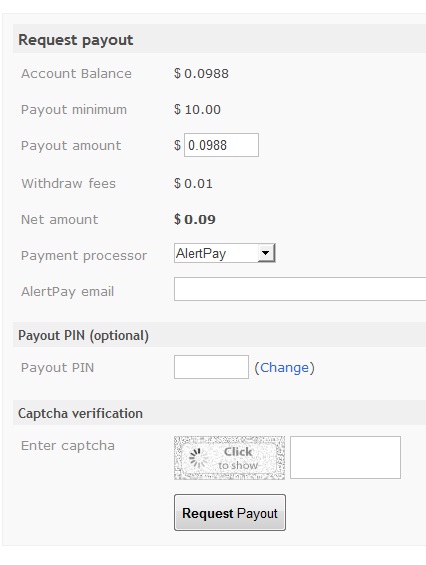426x565 pixels.
Task: Submit with the Request Payout button
Action: 230,512
